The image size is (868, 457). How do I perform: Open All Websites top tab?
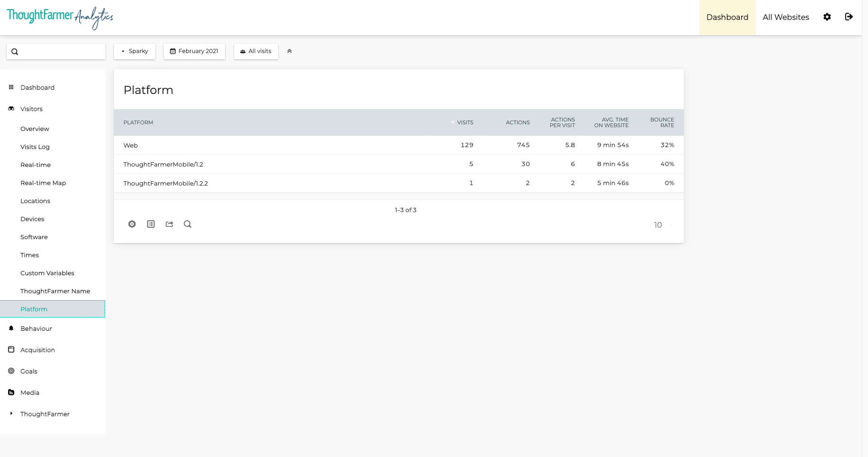tap(786, 18)
